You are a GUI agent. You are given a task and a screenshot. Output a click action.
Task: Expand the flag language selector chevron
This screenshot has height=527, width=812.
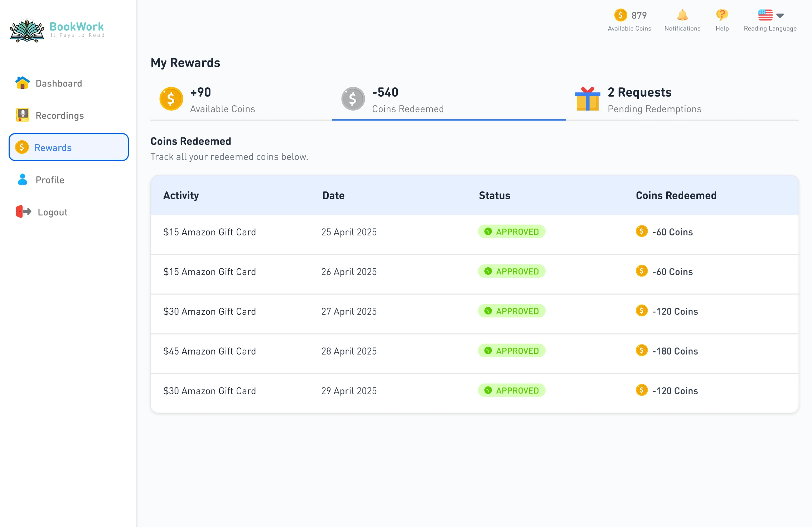coord(780,16)
